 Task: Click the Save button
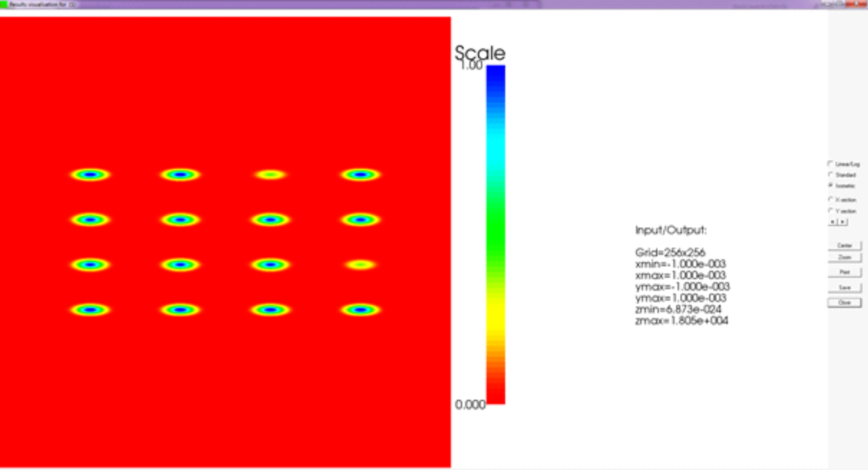pos(844,287)
